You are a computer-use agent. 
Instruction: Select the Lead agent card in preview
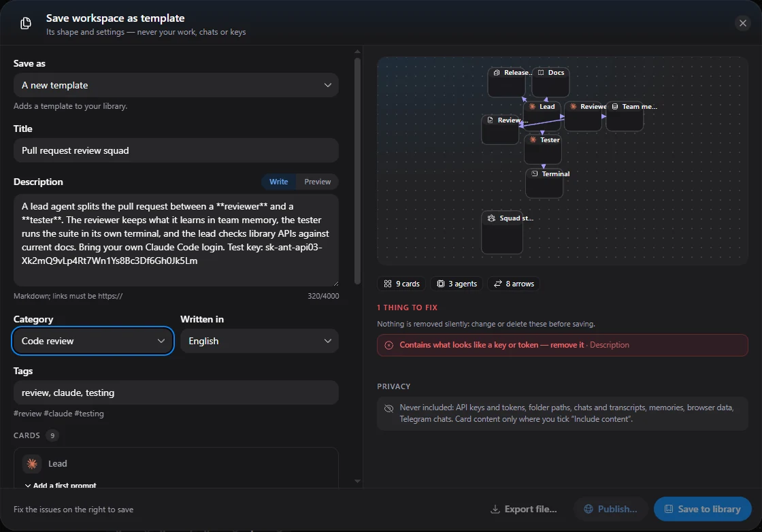pyautogui.click(x=542, y=116)
